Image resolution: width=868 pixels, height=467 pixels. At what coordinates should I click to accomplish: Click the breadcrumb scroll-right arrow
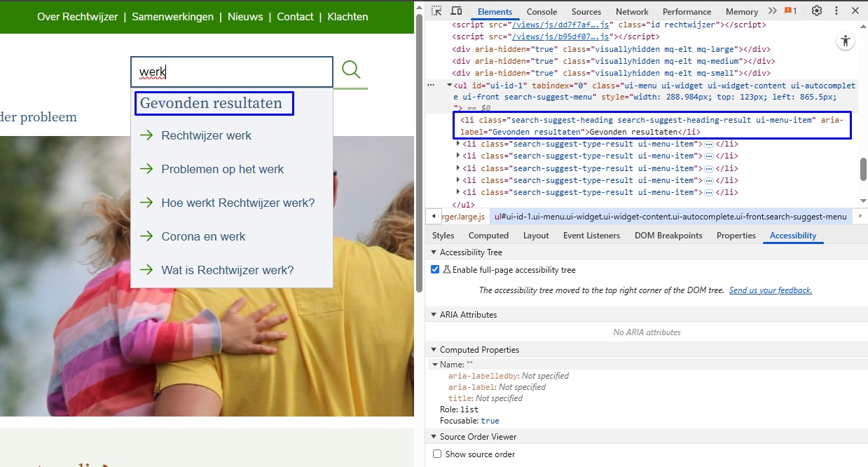(860, 217)
